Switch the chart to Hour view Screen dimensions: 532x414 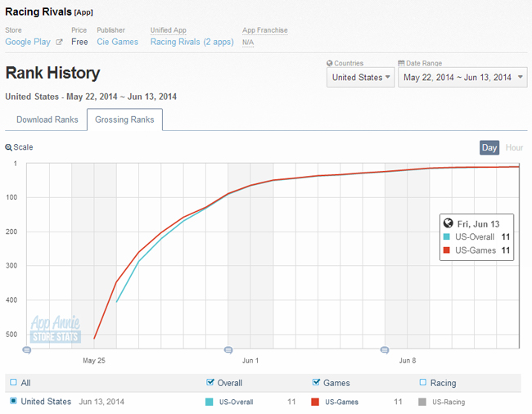pyautogui.click(x=514, y=147)
